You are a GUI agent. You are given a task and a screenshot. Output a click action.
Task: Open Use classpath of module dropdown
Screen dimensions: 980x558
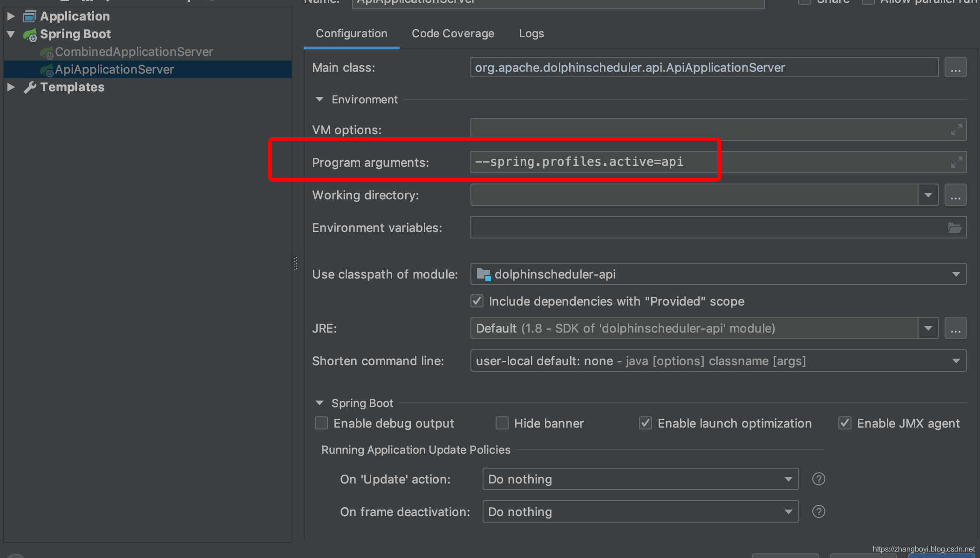[956, 274]
